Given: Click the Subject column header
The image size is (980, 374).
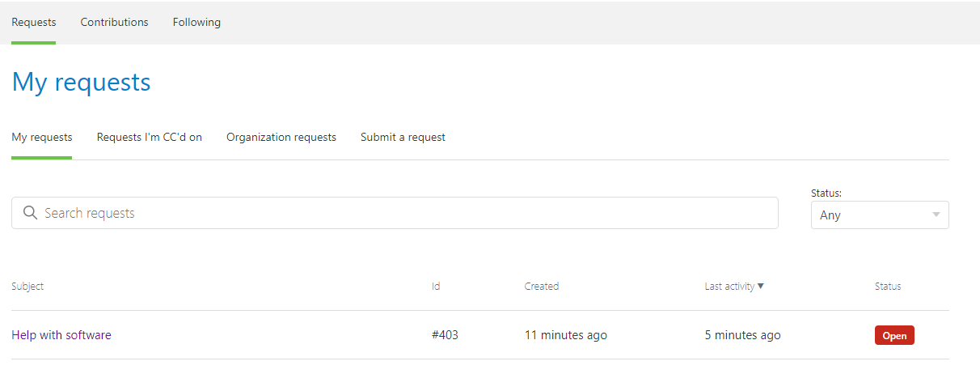Looking at the screenshot, I should pos(27,286).
